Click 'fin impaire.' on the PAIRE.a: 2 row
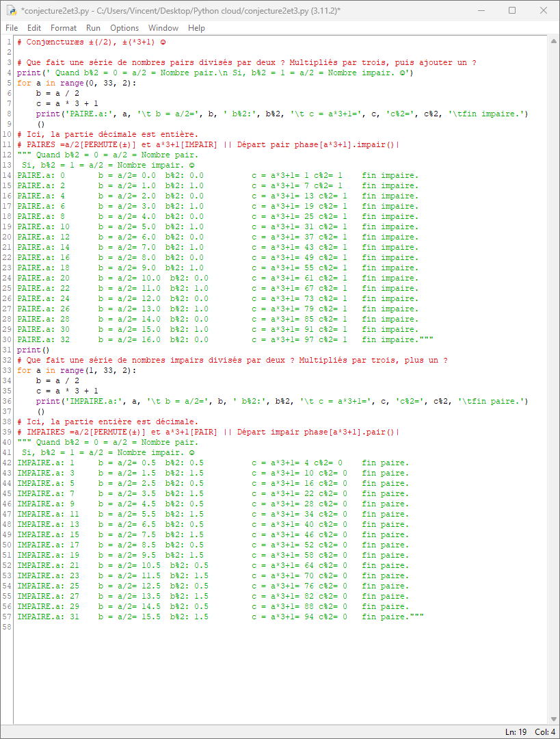This screenshot has width=560, height=739. coord(390,185)
